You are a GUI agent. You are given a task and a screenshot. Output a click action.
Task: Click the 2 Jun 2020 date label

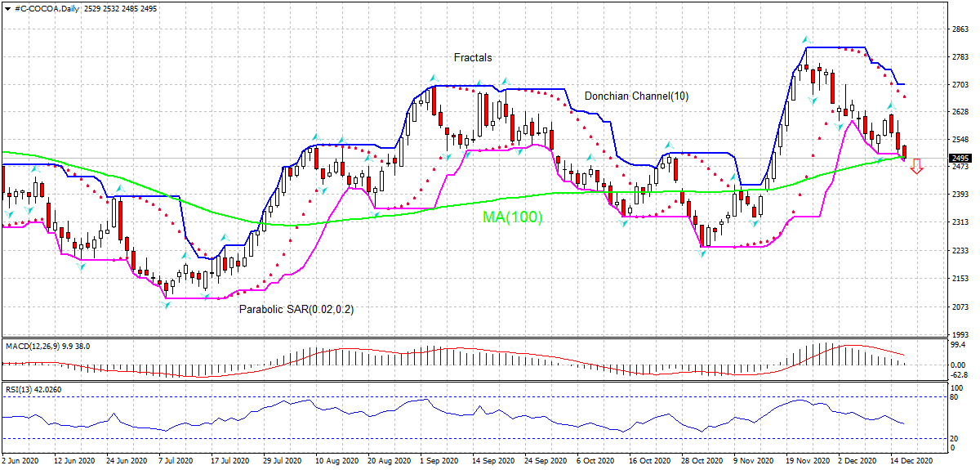tap(21, 461)
